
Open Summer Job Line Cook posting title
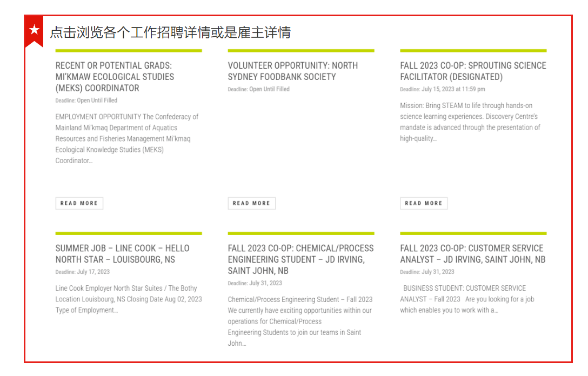click(122, 253)
